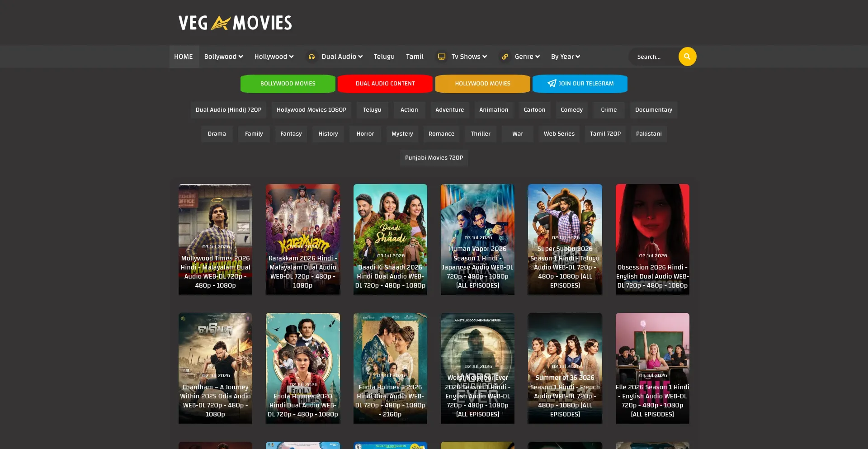Click the JOIN OUR TELEGRAM button

[580, 84]
